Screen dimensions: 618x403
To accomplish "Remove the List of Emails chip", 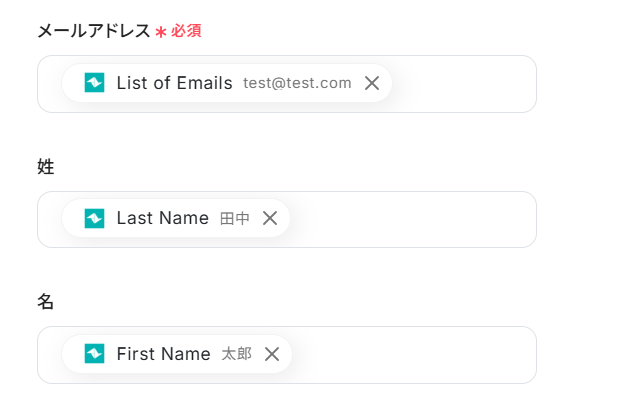I will [372, 83].
